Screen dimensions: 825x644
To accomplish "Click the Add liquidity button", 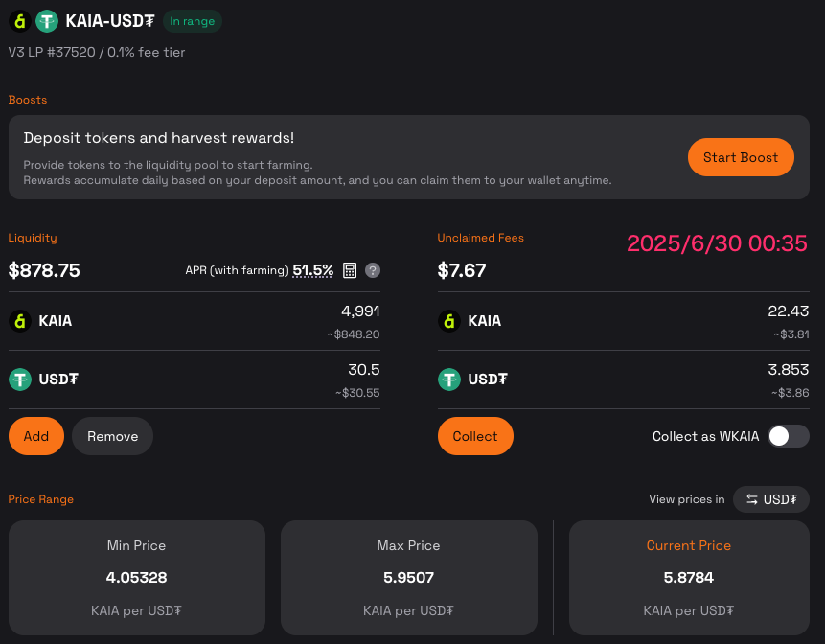I will coord(36,436).
